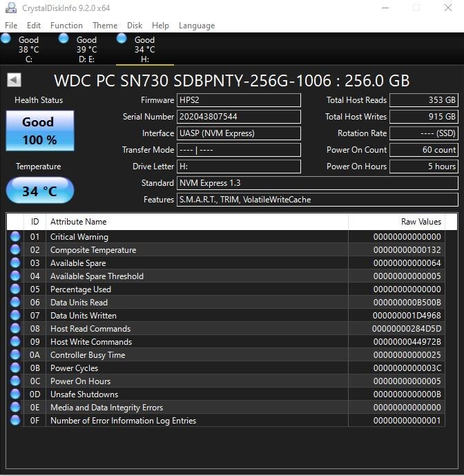Select the D: E: disk tab
Viewport: 464px width, 476px height.
pyautogui.click(x=87, y=49)
